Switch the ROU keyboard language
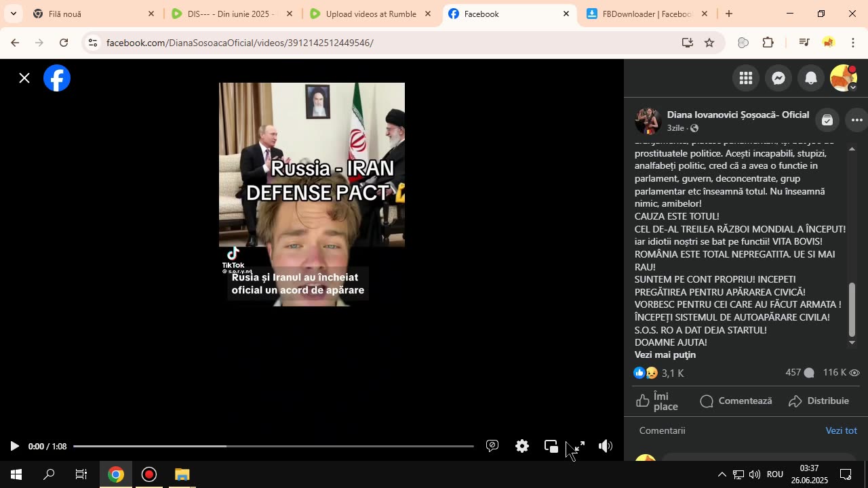 [775, 474]
